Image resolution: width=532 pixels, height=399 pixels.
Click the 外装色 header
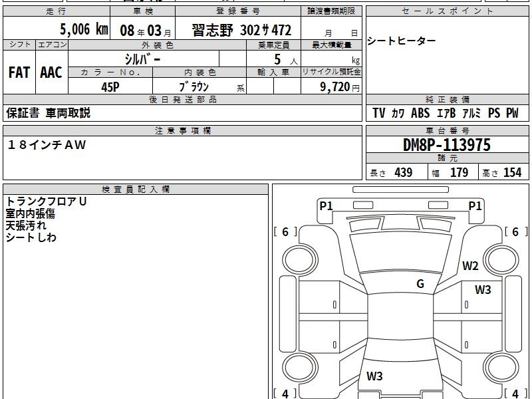point(158,45)
